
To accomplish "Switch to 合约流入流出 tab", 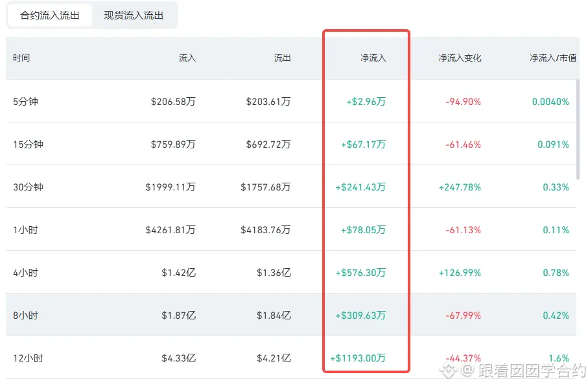I will point(49,16).
